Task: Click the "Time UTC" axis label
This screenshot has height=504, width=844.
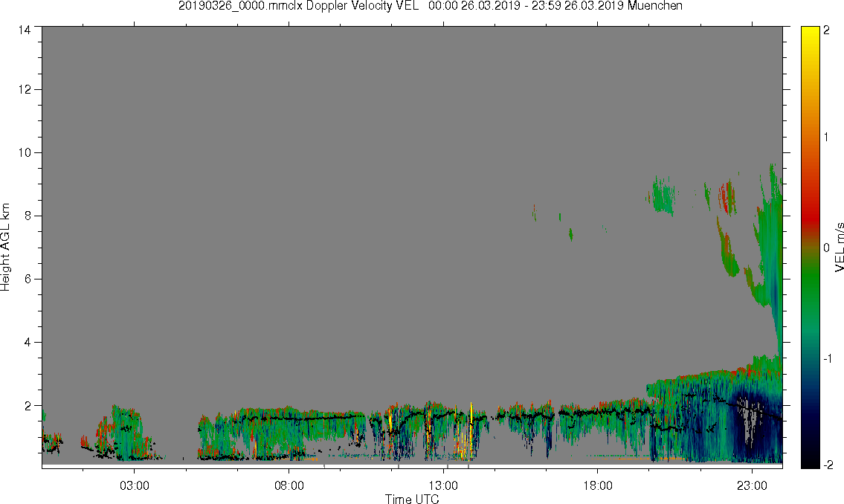Action: pyautogui.click(x=412, y=499)
